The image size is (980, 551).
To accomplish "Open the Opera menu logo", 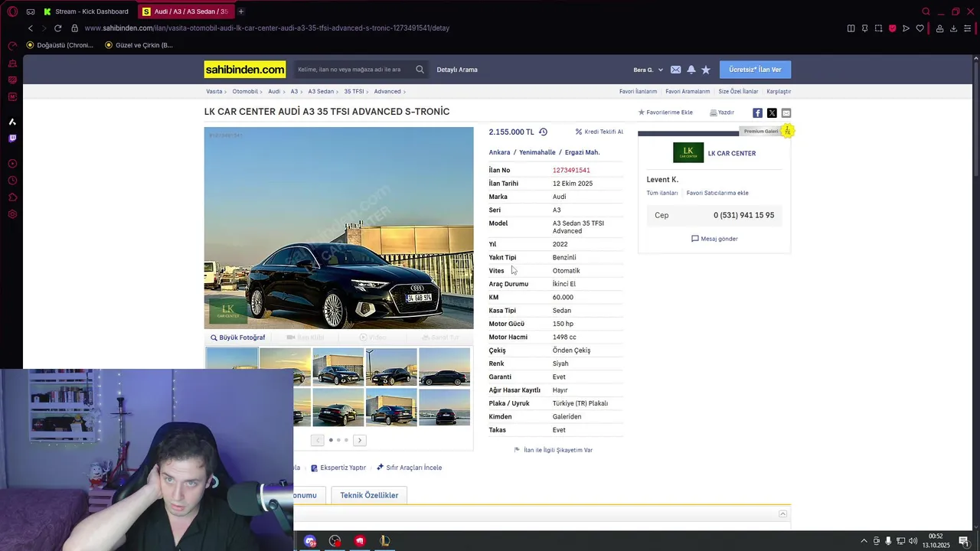I will [x=12, y=11].
